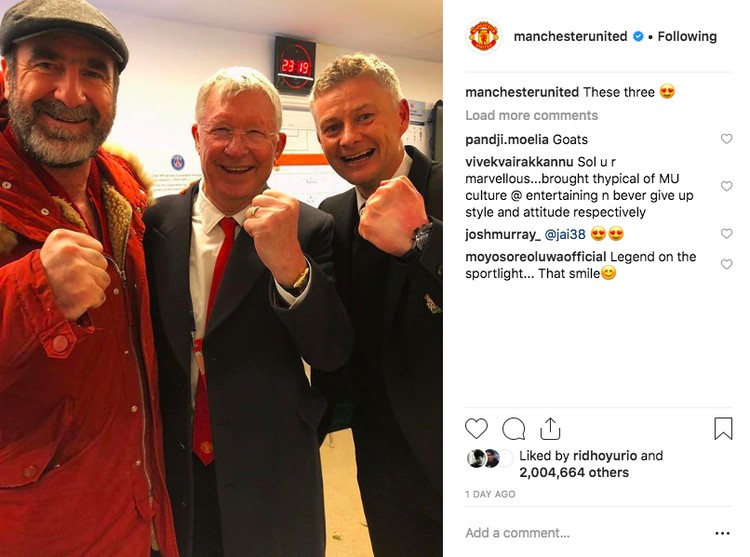Save the post with bookmark icon
Image resolution: width=750 pixels, height=557 pixels.
click(x=723, y=428)
